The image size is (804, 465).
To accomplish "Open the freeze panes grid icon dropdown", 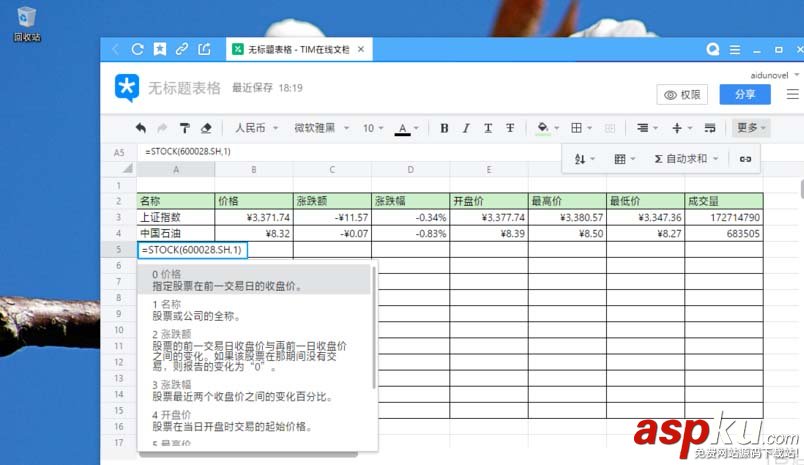I will (x=625, y=159).
